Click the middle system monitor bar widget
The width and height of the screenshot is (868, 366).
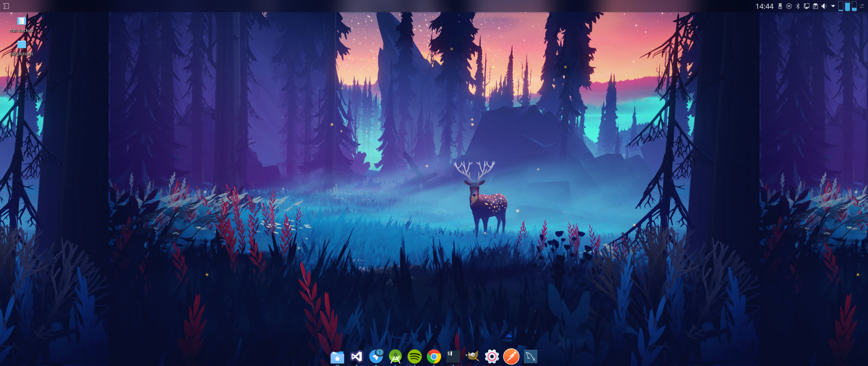click(x=847, y=6)
